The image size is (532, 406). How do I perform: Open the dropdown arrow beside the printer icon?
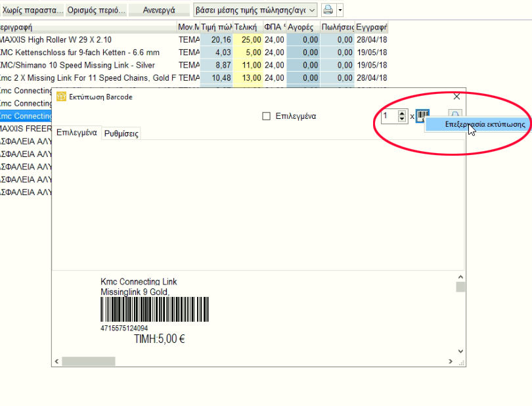pyautogui.click(x=340, y=10)
